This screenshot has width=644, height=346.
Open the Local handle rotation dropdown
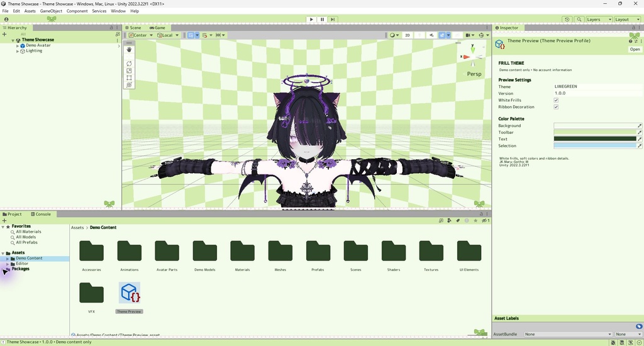coord(168,35)
